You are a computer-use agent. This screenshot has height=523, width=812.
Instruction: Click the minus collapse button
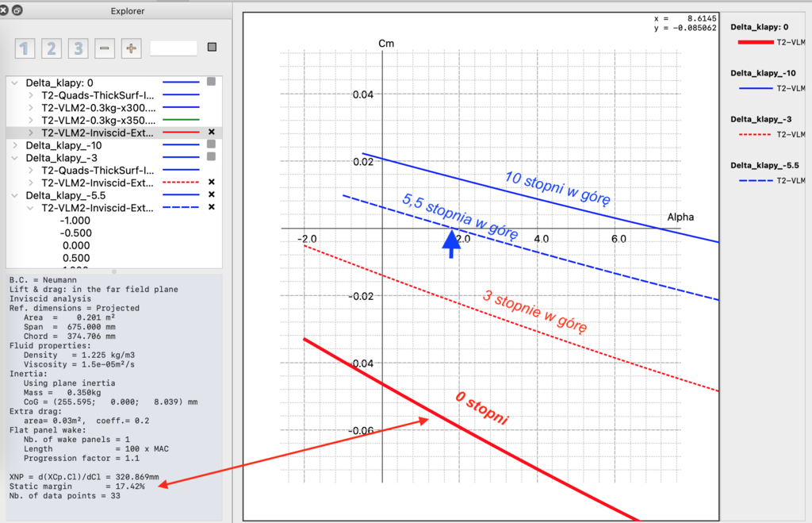pyautogui.click(x=104, y=48)
